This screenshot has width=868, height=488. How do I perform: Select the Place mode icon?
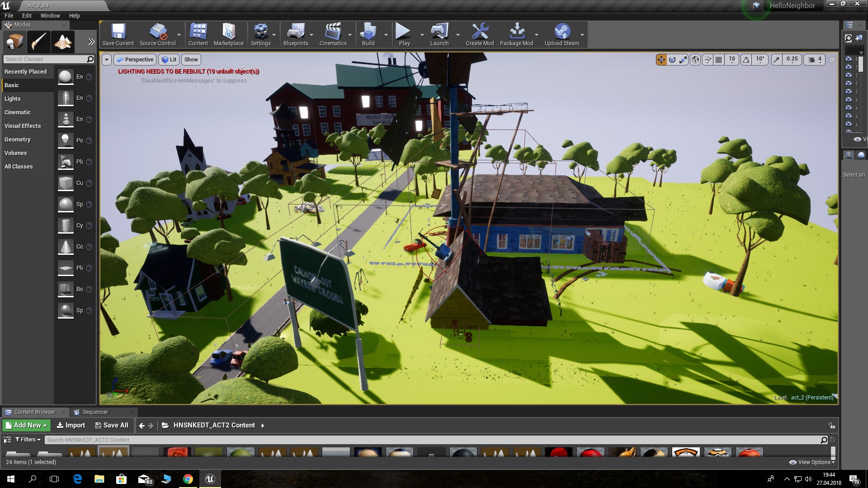(x=14, y=42)
